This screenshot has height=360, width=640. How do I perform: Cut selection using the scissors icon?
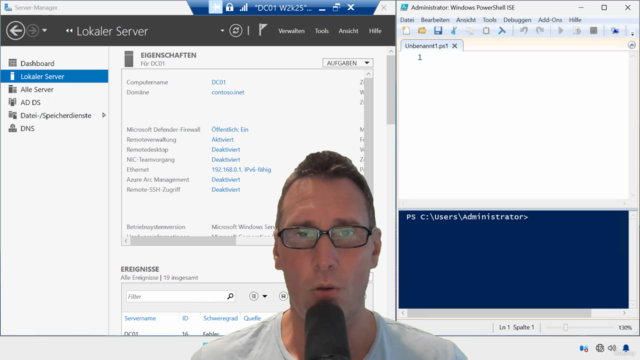pyautogui.click(x=454, y=31)
